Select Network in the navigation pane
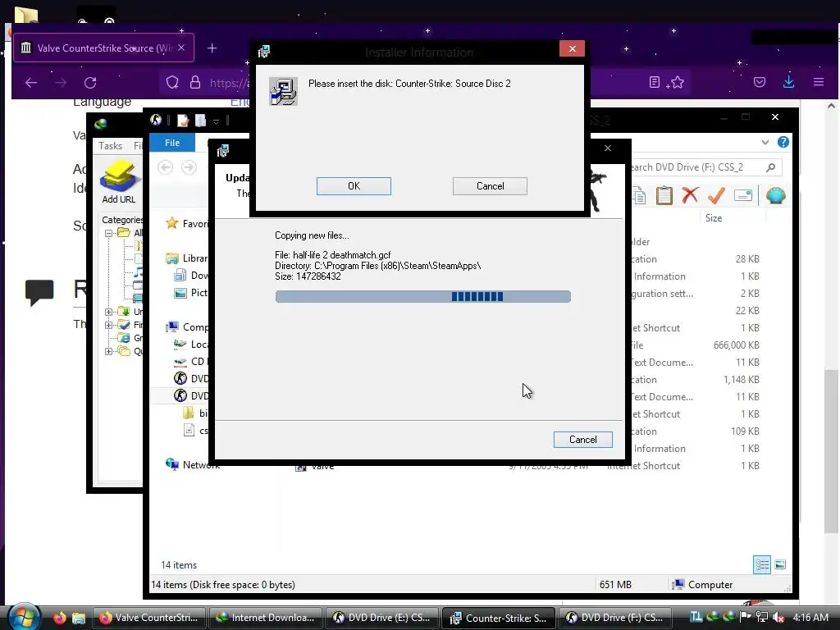The height and width of the screenshot is (630, 840). [193, 464]
